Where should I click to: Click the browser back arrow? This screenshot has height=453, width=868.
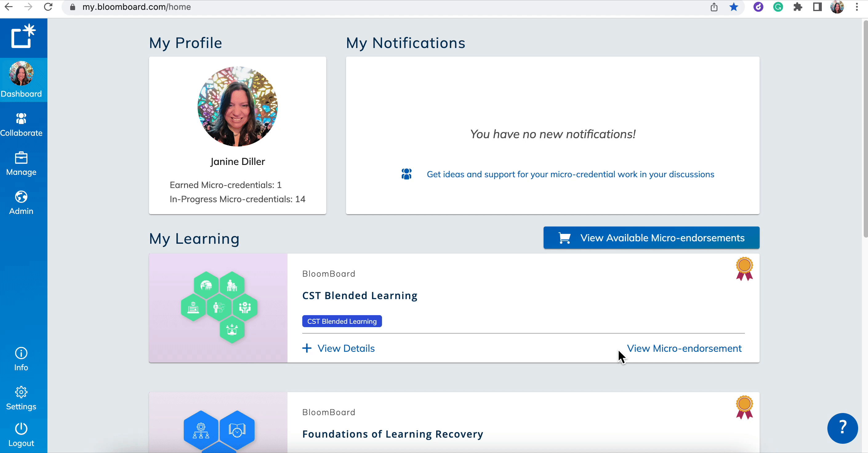coord(9,7)
